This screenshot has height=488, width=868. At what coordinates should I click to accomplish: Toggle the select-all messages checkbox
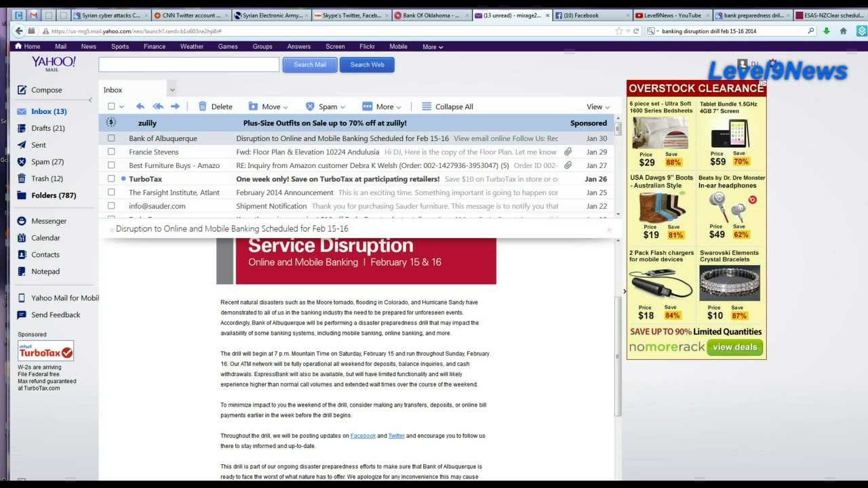pyautogui.click(x=111, y=106)
